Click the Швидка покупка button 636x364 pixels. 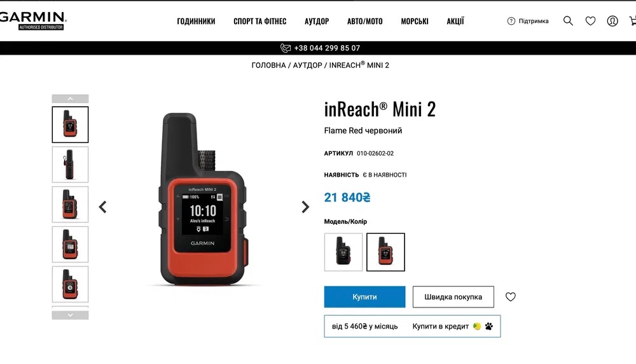(x=453, y=297)
